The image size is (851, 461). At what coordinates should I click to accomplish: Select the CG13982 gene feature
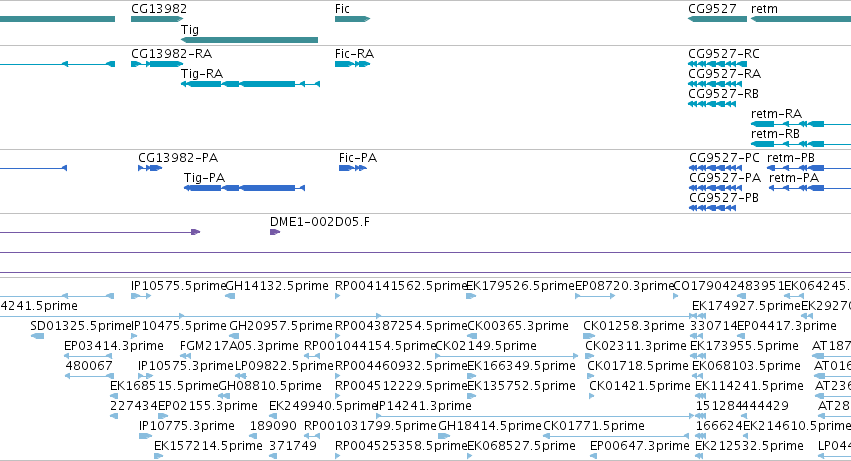[157, 19]
